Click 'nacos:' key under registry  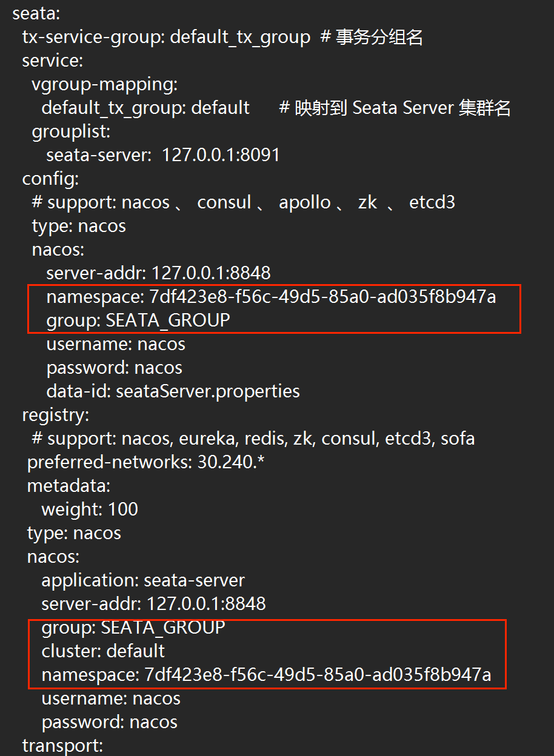point(53,557)
